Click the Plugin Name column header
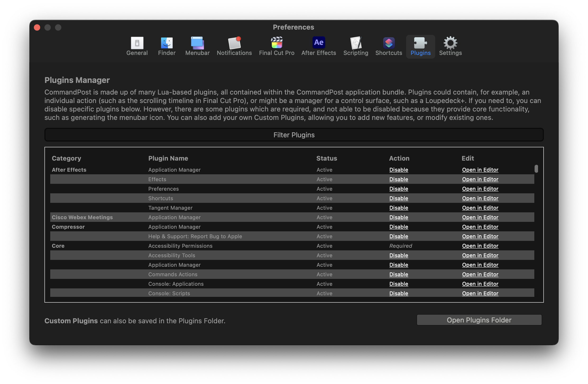Viewport: 588px width, 384px height. tap(168, 158)
